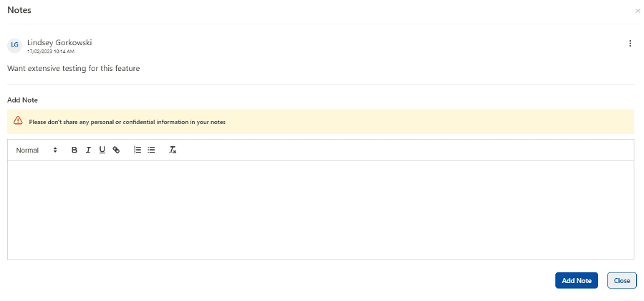Click the note timestamp 17/02/2023

(51, 52)
